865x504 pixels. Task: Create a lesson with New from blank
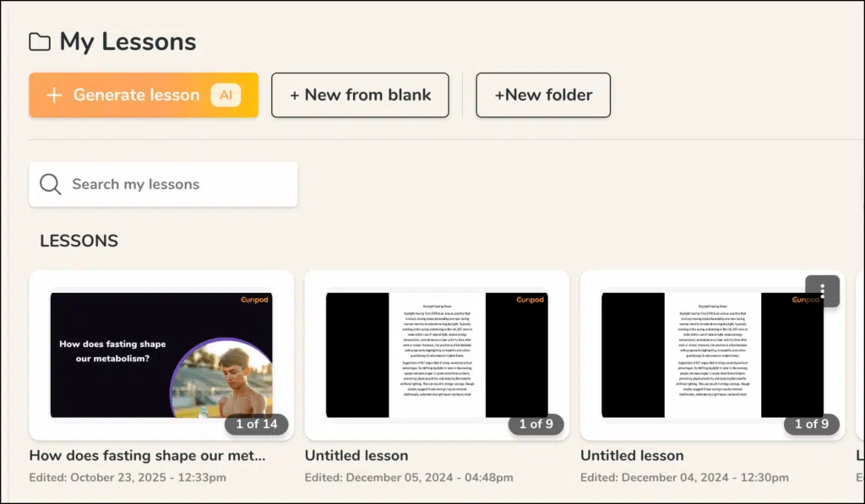(361, 95)
